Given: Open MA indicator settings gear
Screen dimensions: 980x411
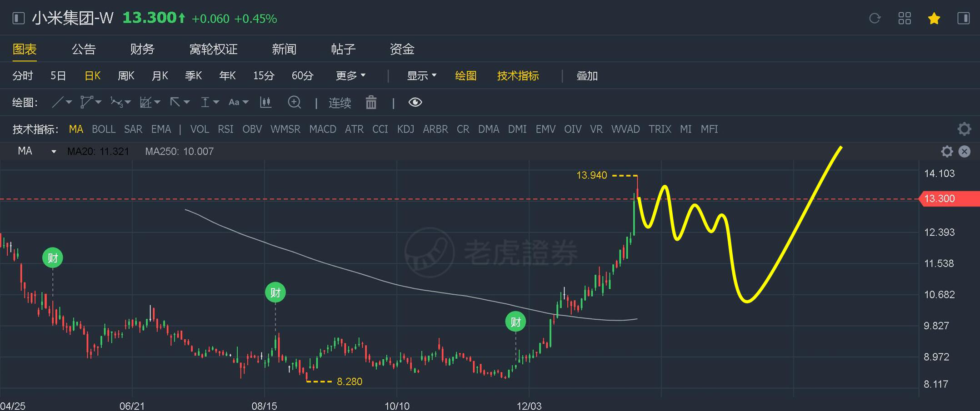Looking at the screenshot, I should point(947,151).
